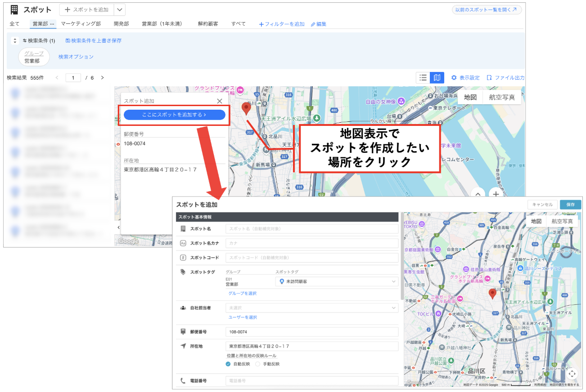Click the 郵便番号 mailbox icon
The width and height of the screenshot is (586, 392).
tap(183, 332)
